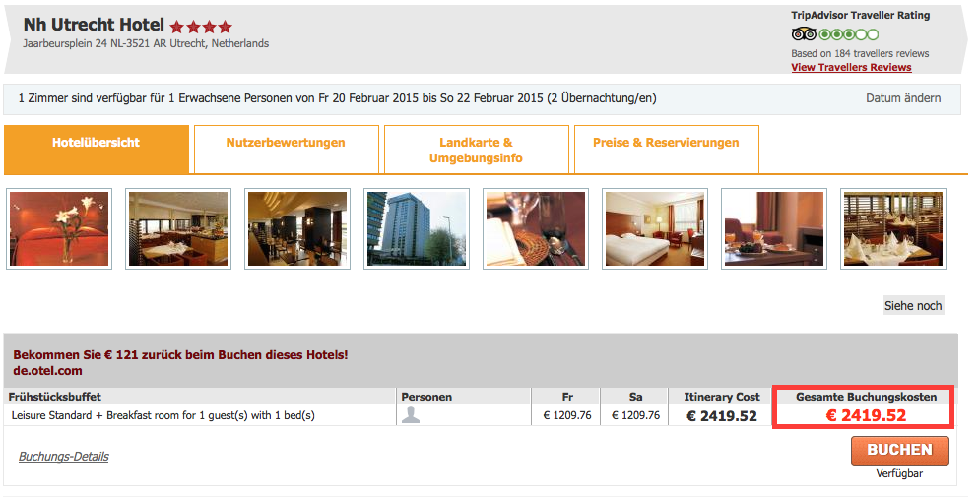Click the green TripAdvisor rating circles
This screenshot has width=980, height=497.
[849, 34]
